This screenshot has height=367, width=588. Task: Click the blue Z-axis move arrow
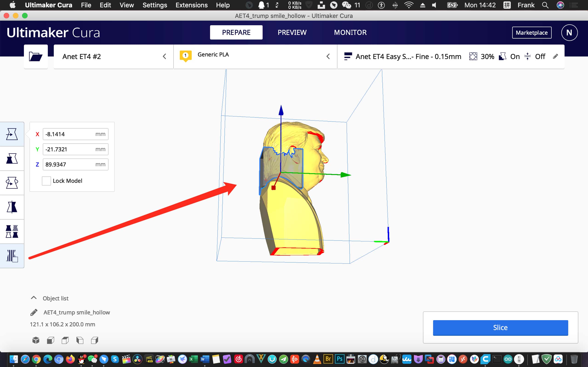click(281, 110)
